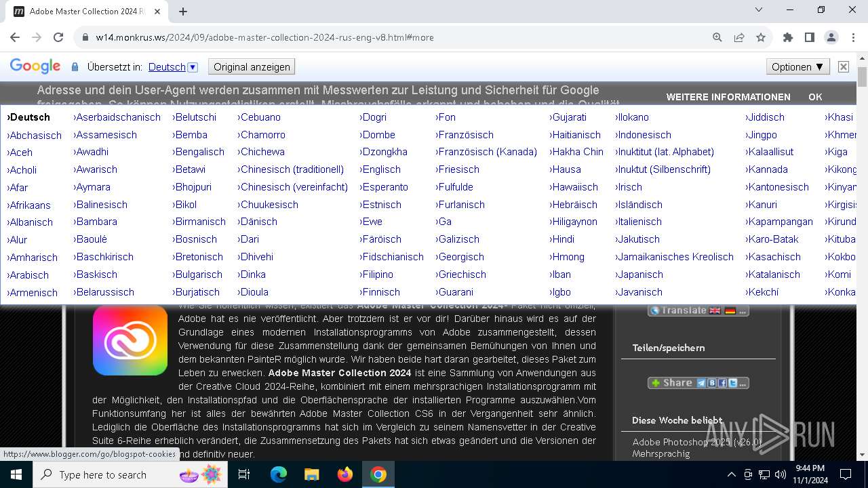Close the Google Translate bar
This screenshot has height=488, width=868.
844,66
